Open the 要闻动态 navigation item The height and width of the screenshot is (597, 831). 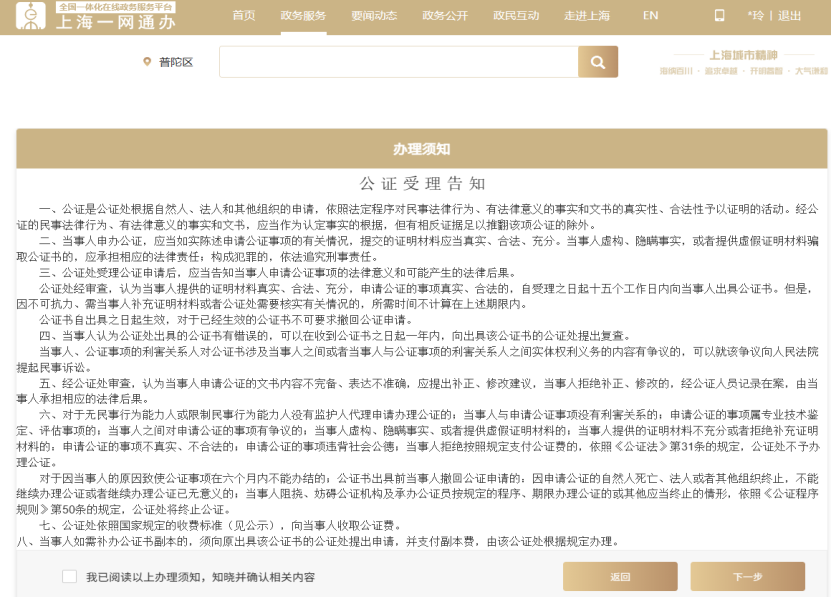click(374, 15)
